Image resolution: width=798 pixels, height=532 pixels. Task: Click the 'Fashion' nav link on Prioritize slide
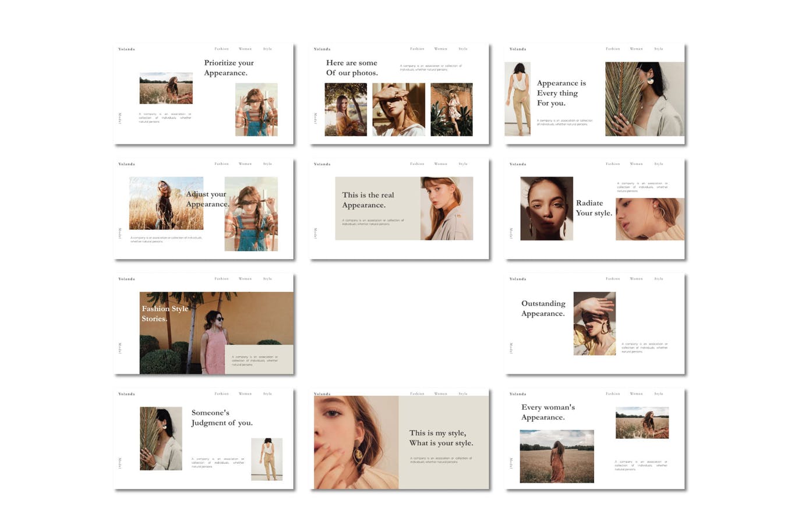pyautogui.click(x=221, y=49)
